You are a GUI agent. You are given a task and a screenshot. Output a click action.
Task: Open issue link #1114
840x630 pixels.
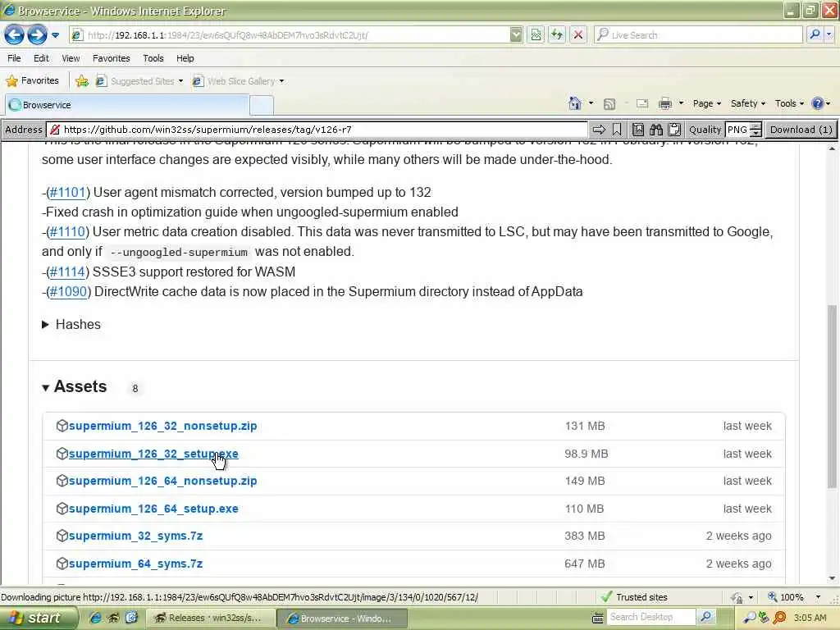(x=67, y=272)
